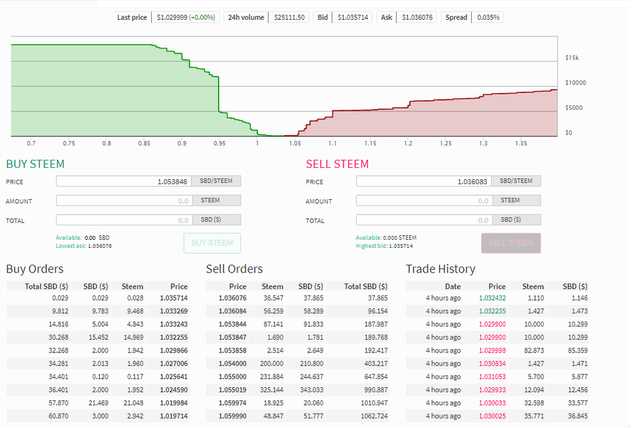This screenshot has height=428, width=640.
Task: Select sell order priced 1.059990
Action: pos(298,416)
